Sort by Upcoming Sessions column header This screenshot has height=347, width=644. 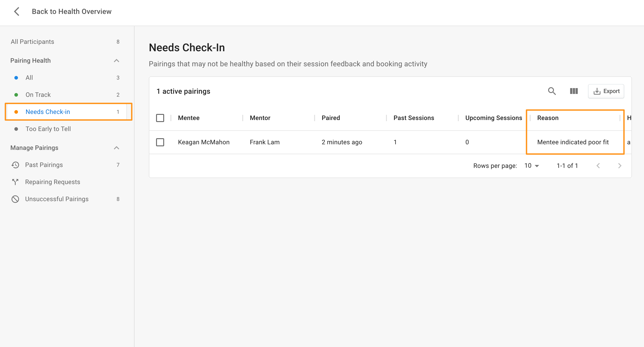coord(494,118)
